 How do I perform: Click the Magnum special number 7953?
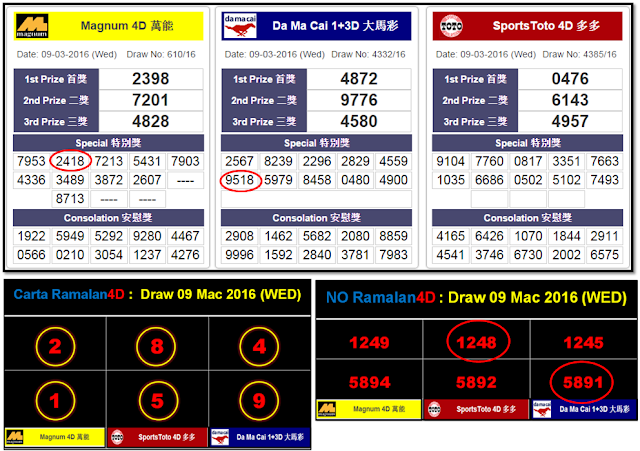click(31, 161)
